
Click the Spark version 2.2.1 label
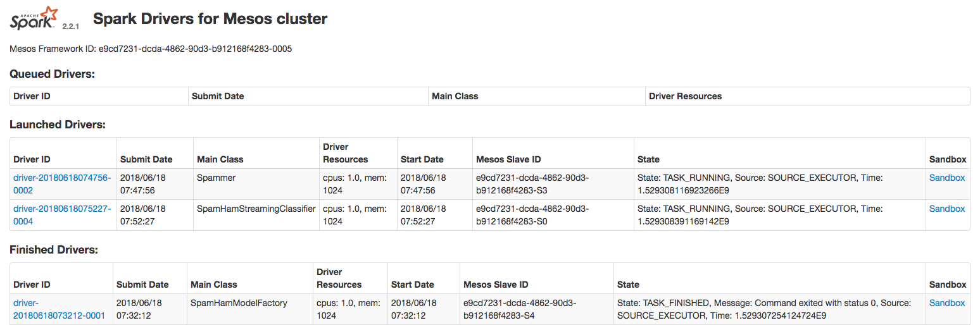70,27
